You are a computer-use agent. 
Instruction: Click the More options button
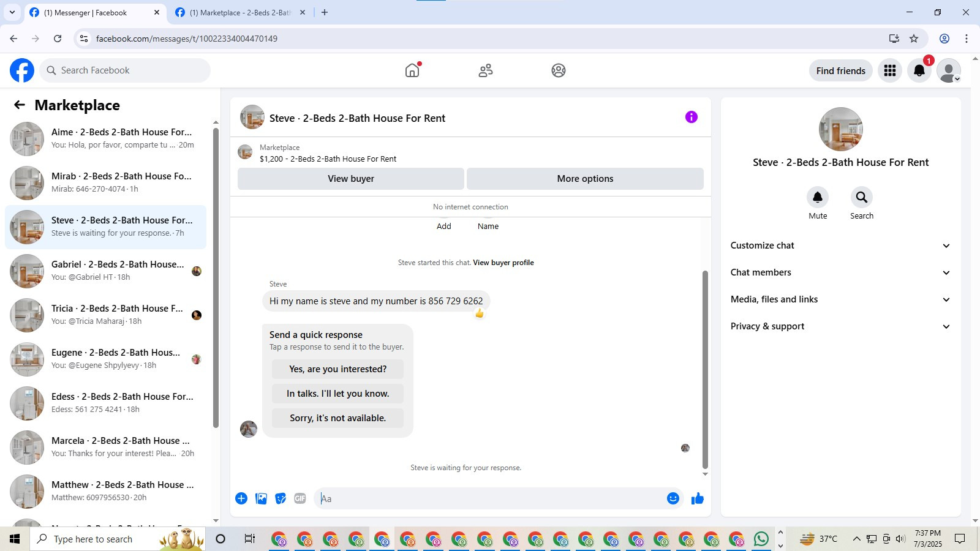[x=585, y=179]
